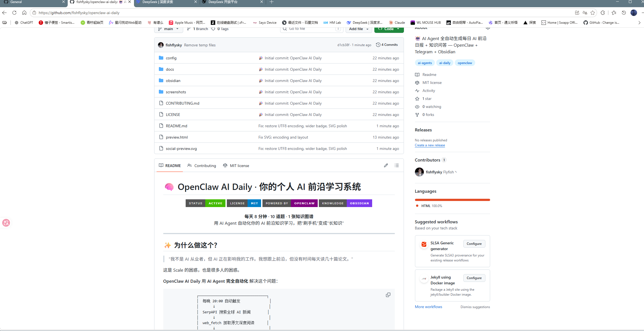Image resolution: width=644 pixels, height=331 pixels.
Task: Configure Jekyll using Docker image workflow
Action: point(474,278)
